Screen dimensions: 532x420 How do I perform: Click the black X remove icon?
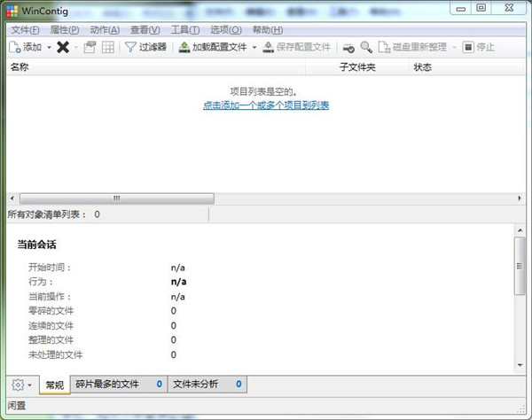point(63,47)
